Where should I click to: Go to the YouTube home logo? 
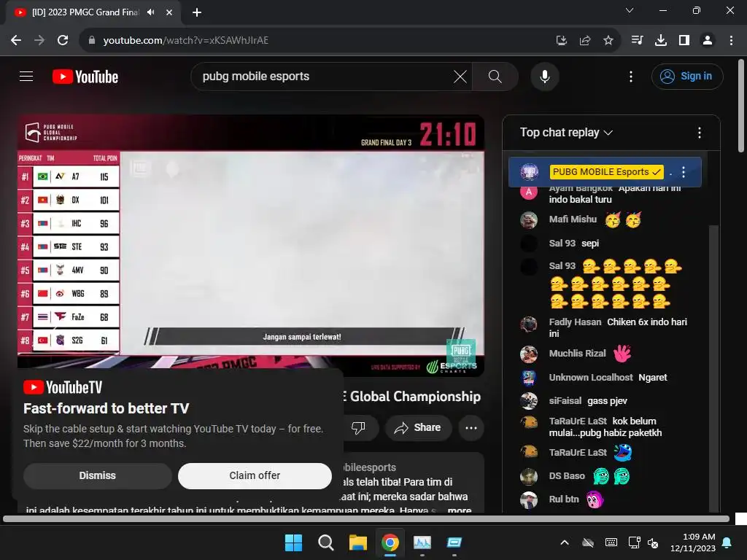(85, 77)
